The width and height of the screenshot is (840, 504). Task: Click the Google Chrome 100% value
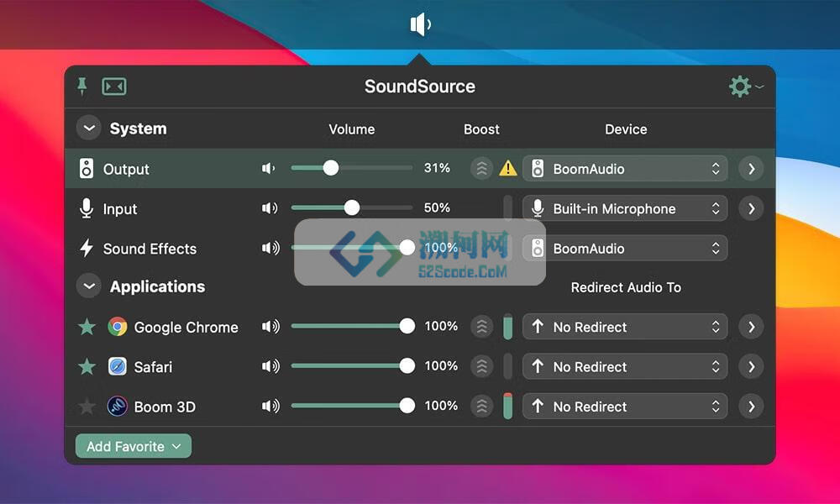(442, 326)
